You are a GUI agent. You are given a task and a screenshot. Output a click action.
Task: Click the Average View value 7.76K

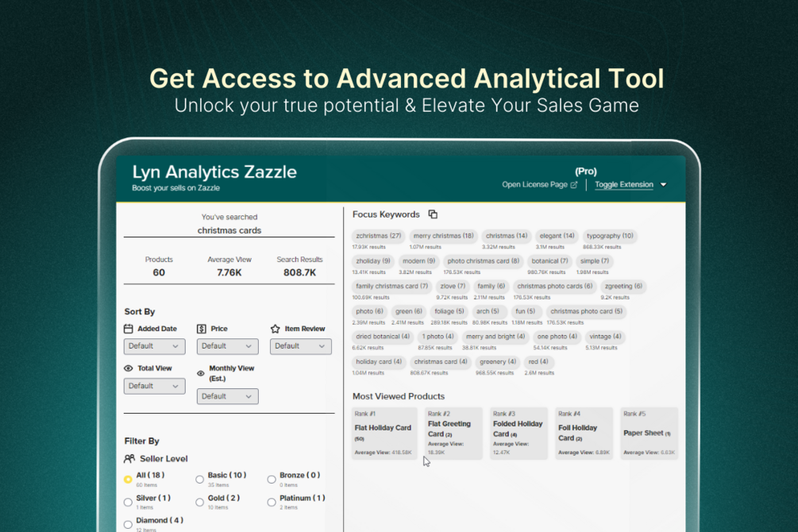(x=229, y=273)
